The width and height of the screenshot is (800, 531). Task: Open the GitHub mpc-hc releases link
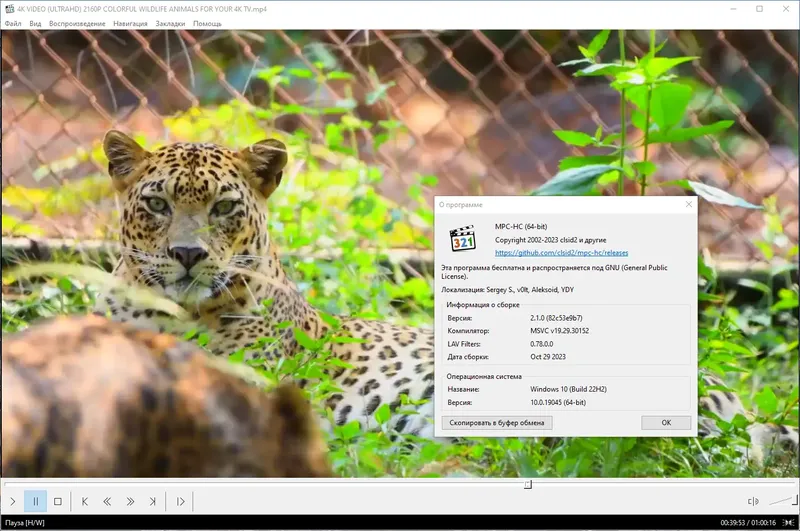tap(561, 252)
